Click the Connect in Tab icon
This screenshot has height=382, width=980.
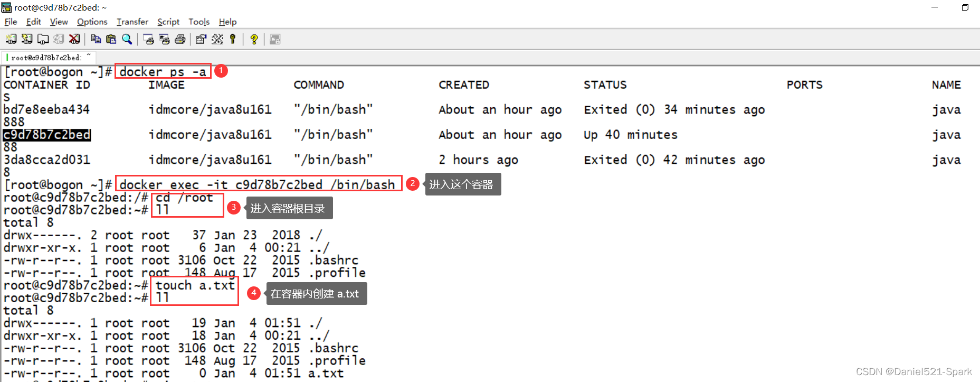coord(43,39)
